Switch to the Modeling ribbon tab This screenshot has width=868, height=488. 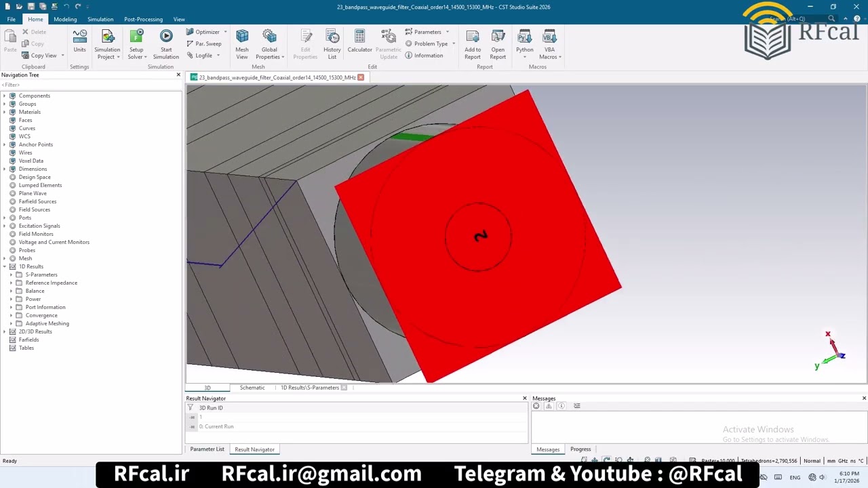pyautogui.click(x=65, y=19)
